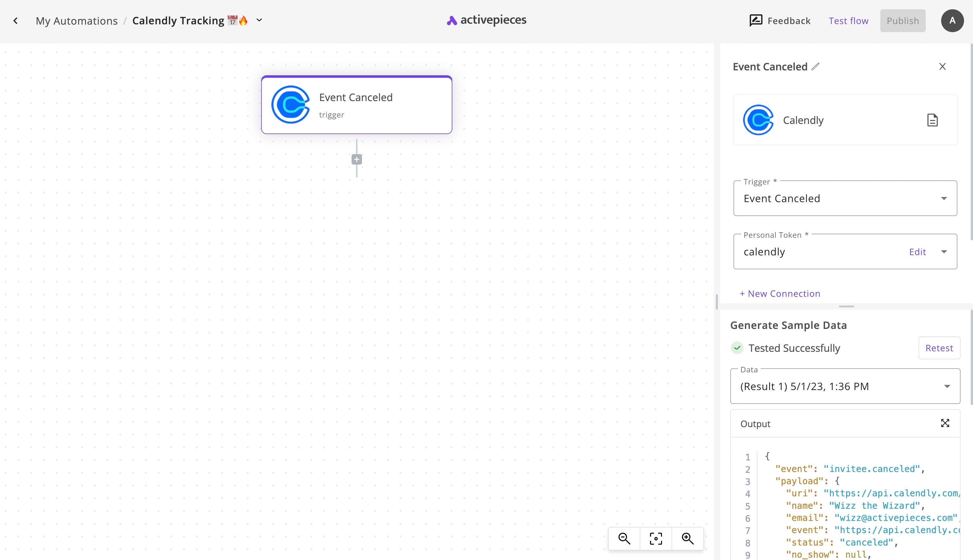Open the Feedback icon
973x560 pixels.
click(756, 21)
